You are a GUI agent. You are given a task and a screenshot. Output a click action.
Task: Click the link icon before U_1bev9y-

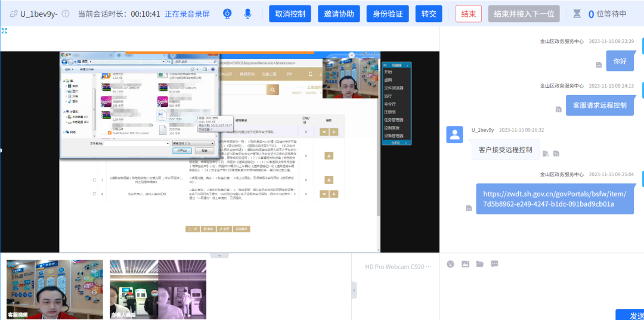click(14, 14)
